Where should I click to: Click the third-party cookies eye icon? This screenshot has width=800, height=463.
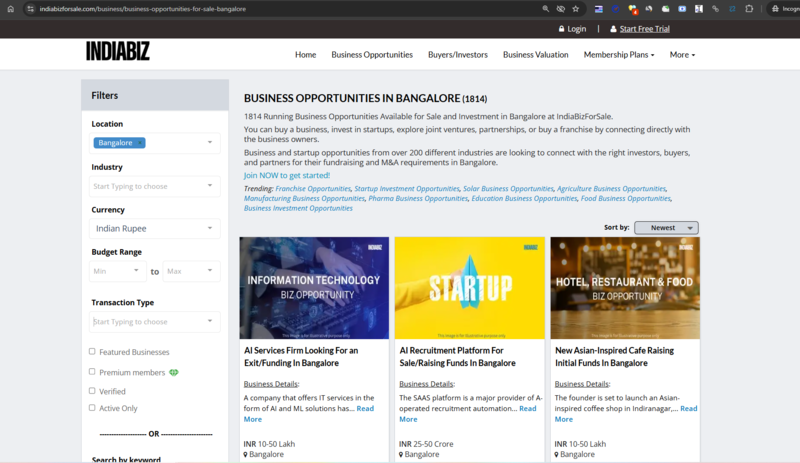[x=560, y=8]
